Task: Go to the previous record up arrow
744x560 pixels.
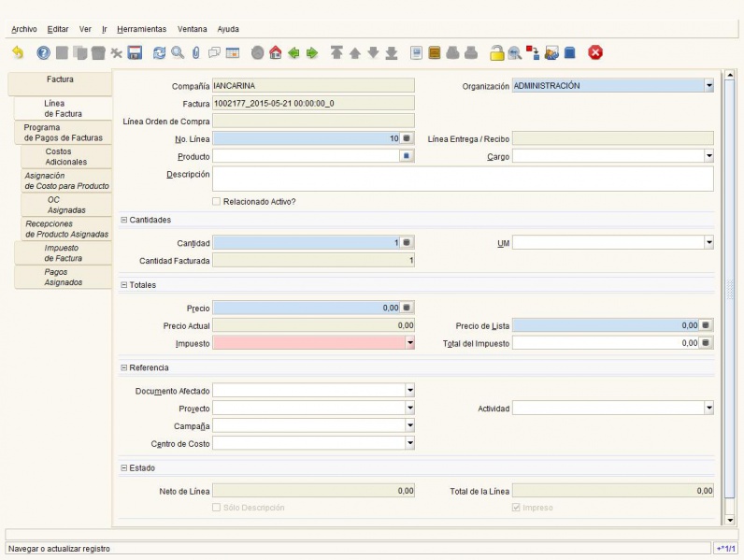Action: 355,52
